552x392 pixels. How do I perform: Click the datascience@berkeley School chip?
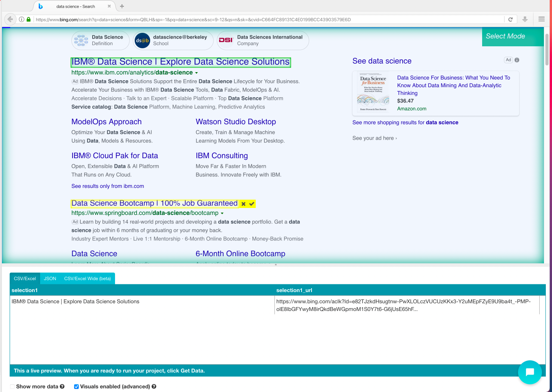point(173,41)
